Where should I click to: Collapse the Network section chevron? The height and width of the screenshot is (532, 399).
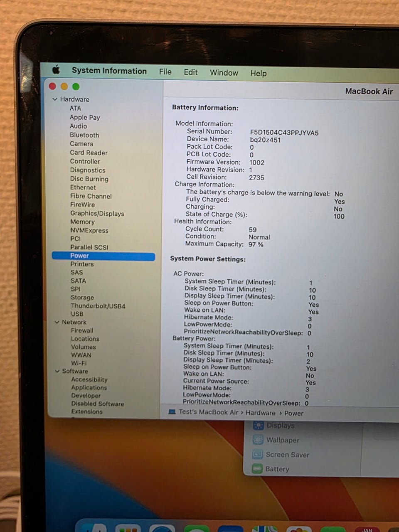pyautogui.click(x=57, y=322)
